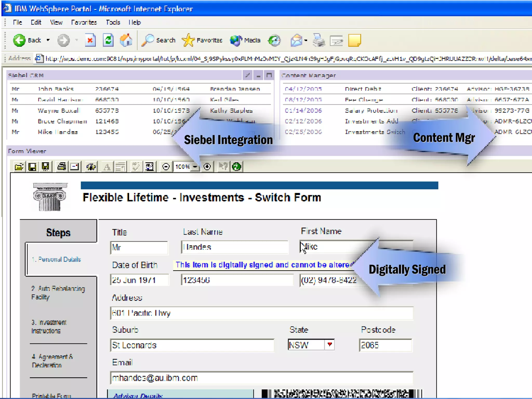Click the butterfly icon in Form Viewer toolbar
The height and width of the screenshot is (399, 532).
[91, 167]
